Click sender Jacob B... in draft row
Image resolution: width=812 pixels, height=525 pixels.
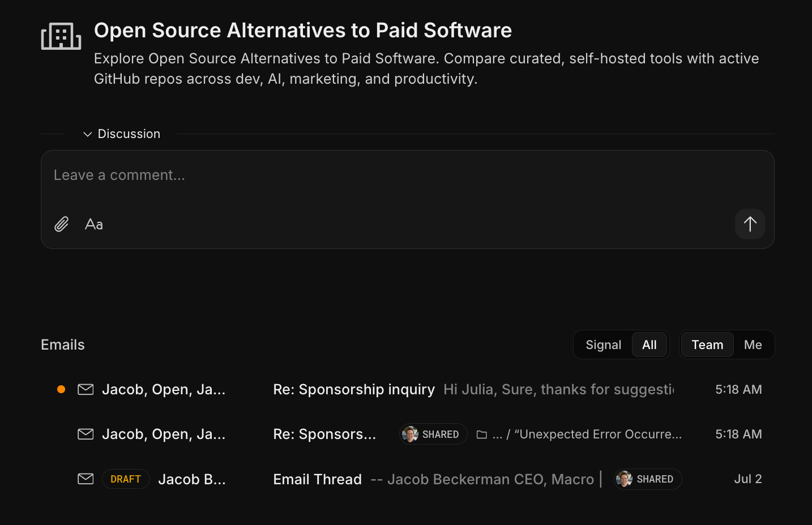click(192, 479)
